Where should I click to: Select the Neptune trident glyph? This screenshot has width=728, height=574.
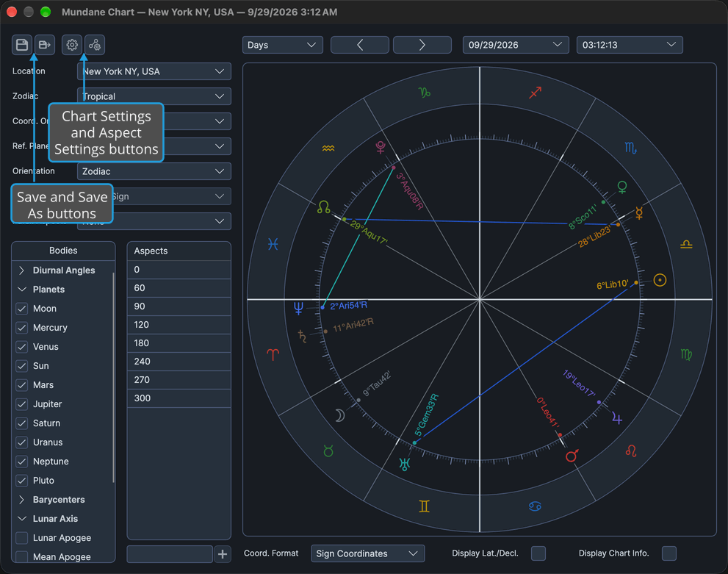[x=298, y=308]
